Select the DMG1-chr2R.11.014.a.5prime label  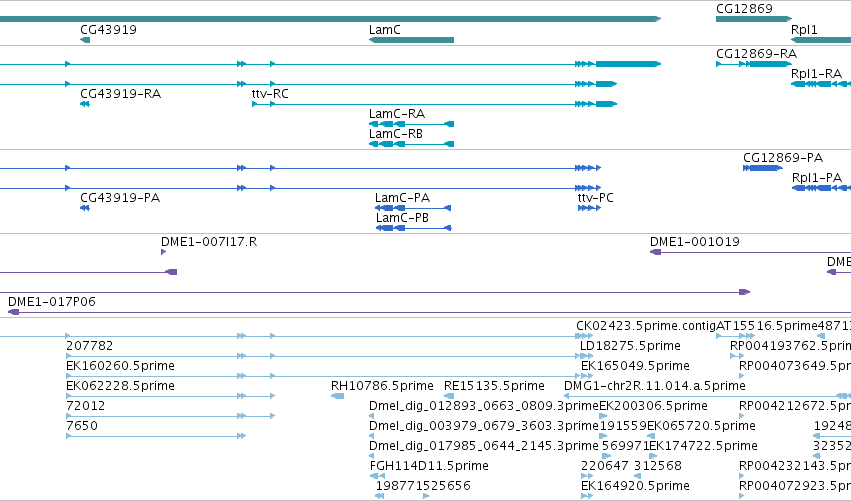(655, 386)
